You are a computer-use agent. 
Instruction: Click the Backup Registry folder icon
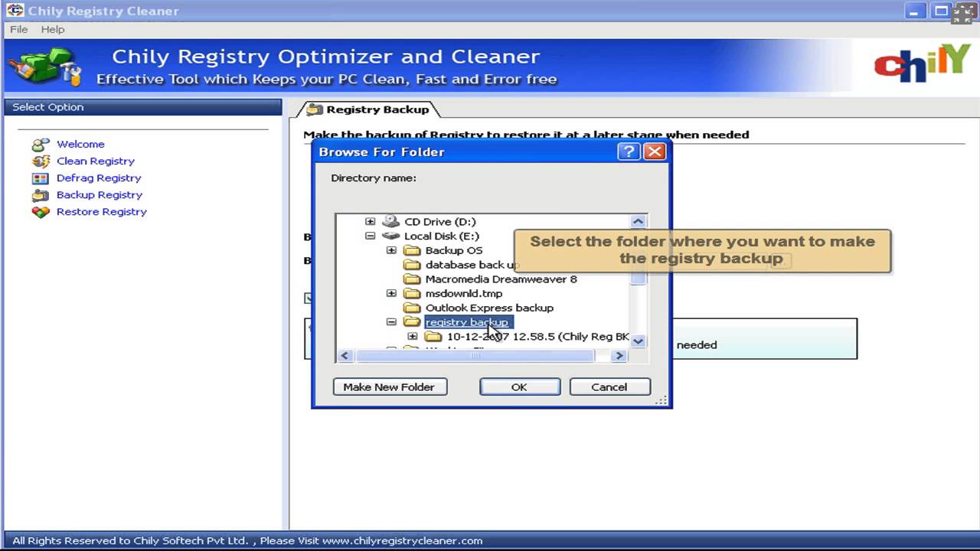41,194
